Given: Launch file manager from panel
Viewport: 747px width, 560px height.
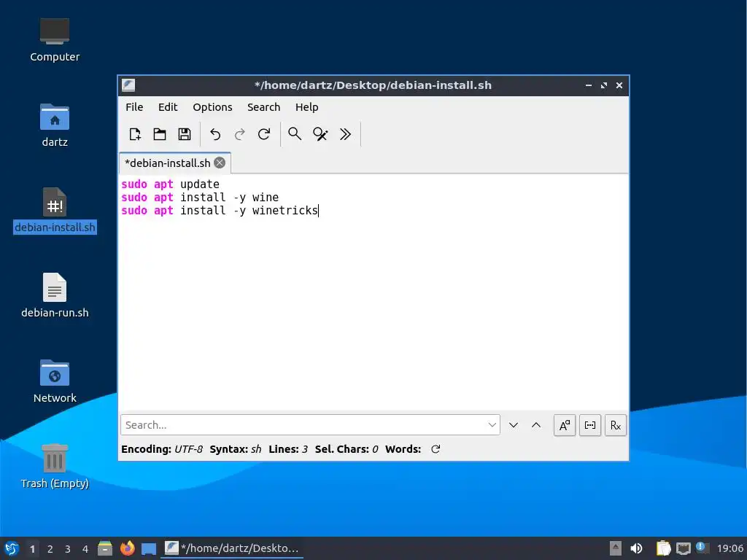Looking at the screenshot, I should [x=105, y=548].
